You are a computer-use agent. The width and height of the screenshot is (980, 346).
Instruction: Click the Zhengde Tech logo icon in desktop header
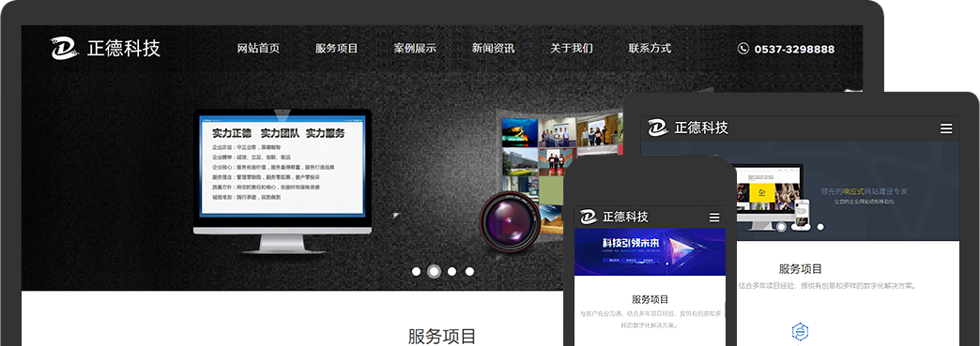coord(65,48)
